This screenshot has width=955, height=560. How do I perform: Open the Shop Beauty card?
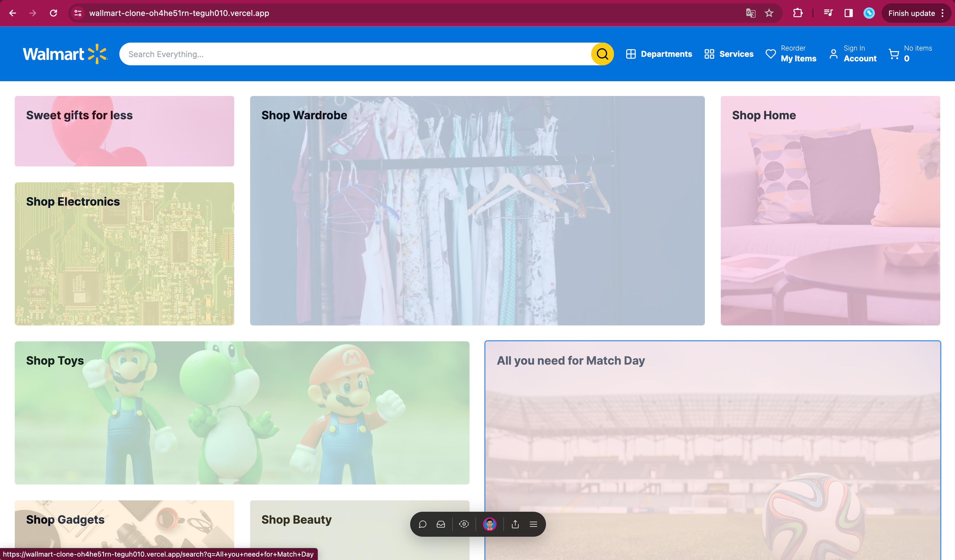(360, 530)
